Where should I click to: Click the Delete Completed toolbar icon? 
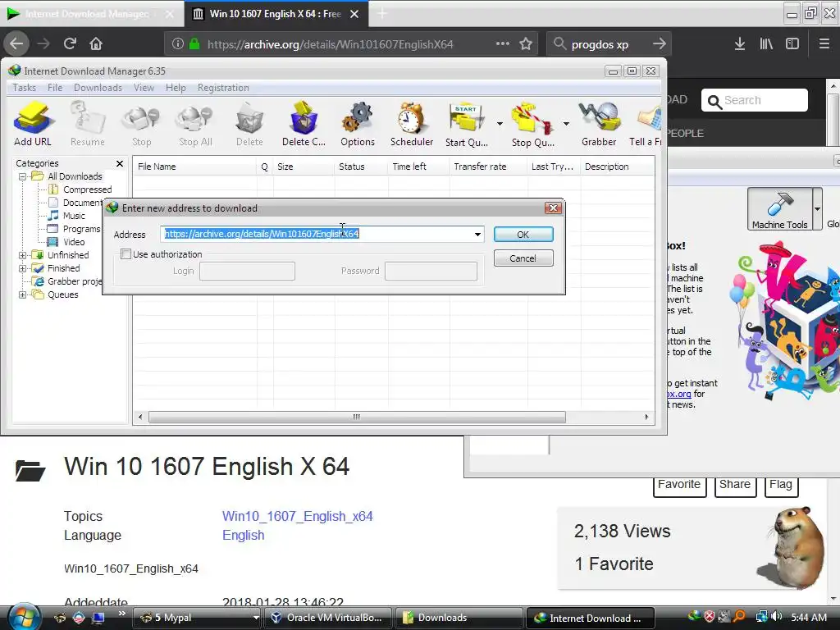[304, 124]
